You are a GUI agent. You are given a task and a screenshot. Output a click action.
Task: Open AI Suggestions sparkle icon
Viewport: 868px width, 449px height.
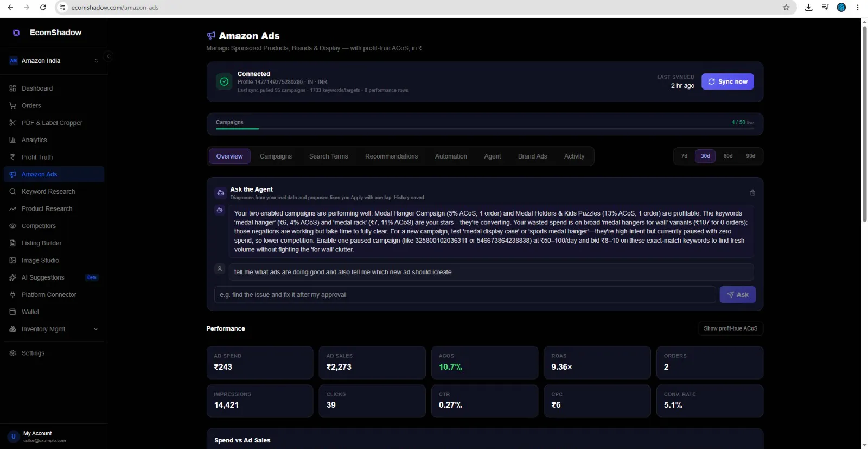pyautogui.click(x=12, y=277)
